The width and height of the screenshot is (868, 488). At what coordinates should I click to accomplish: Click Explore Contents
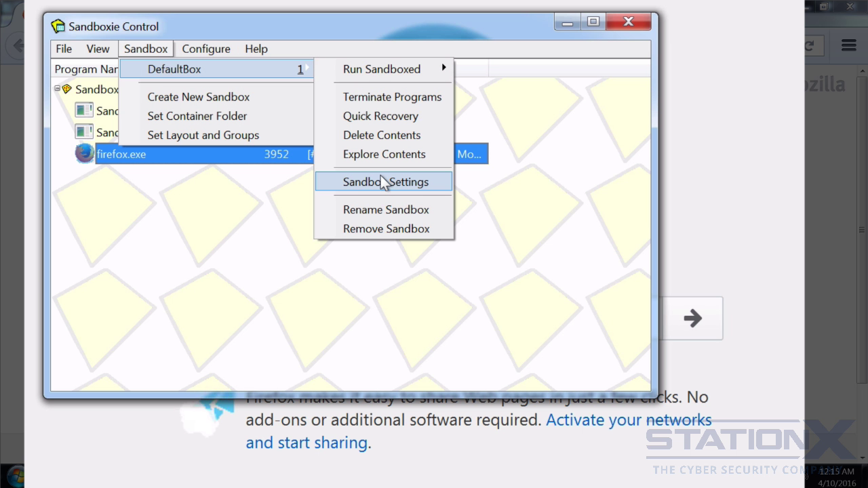point(384,154)
